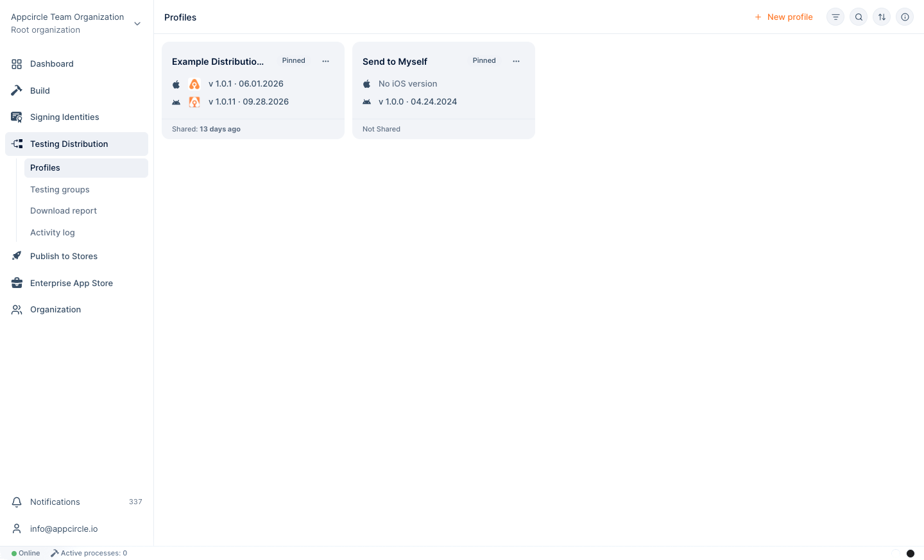Click the Organization people icon
924x560 pixels.
(x=17, y=310)
